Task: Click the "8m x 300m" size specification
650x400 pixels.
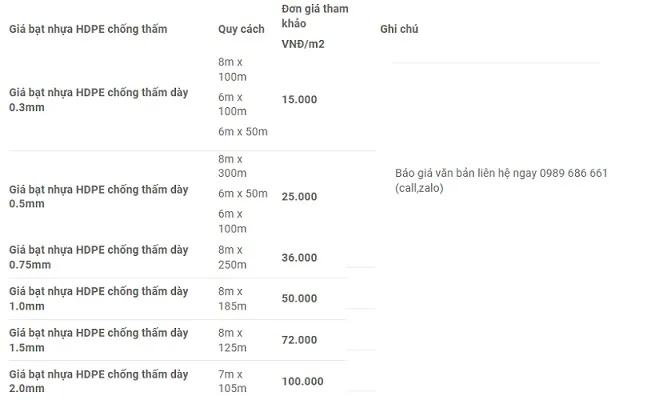Action: click(232, 165)
